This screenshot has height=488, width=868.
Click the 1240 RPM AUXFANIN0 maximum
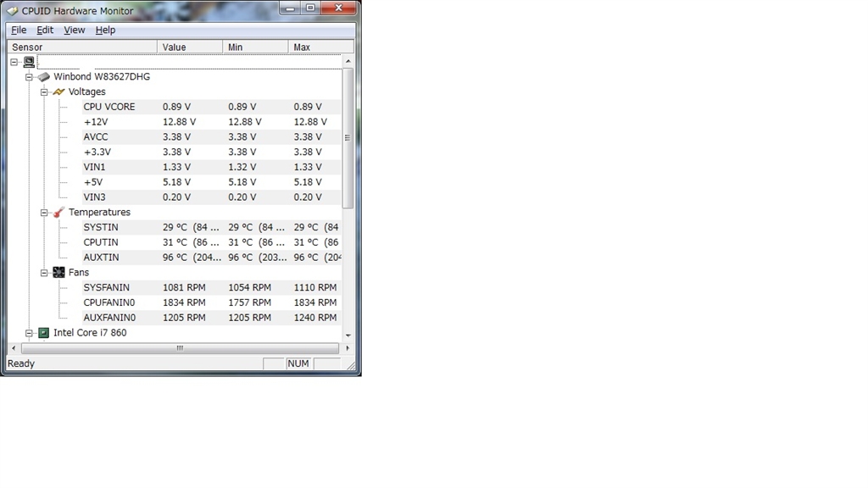tap(315, 318)
